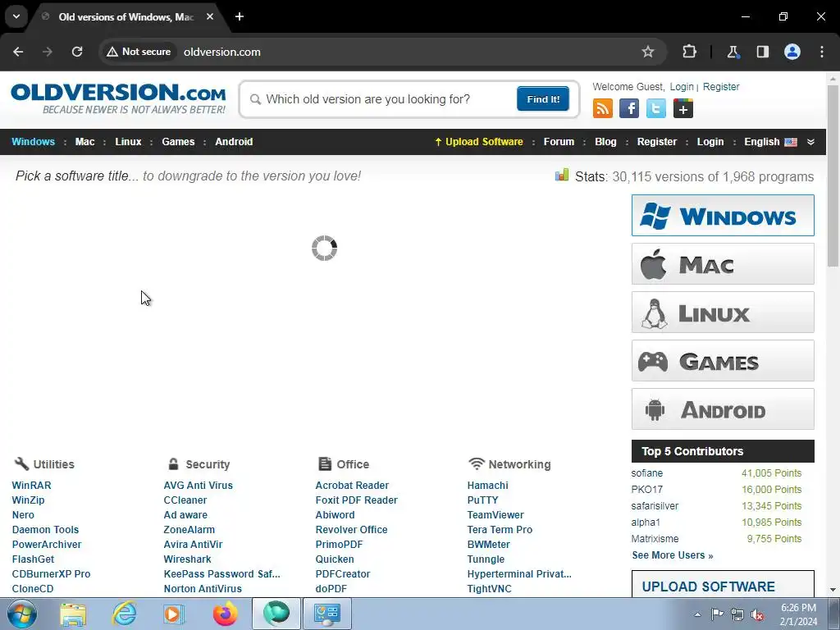This screenshot has width=840, height=630.
Task: Open Daemon Tools under Utilities
Action: point(45,530)
